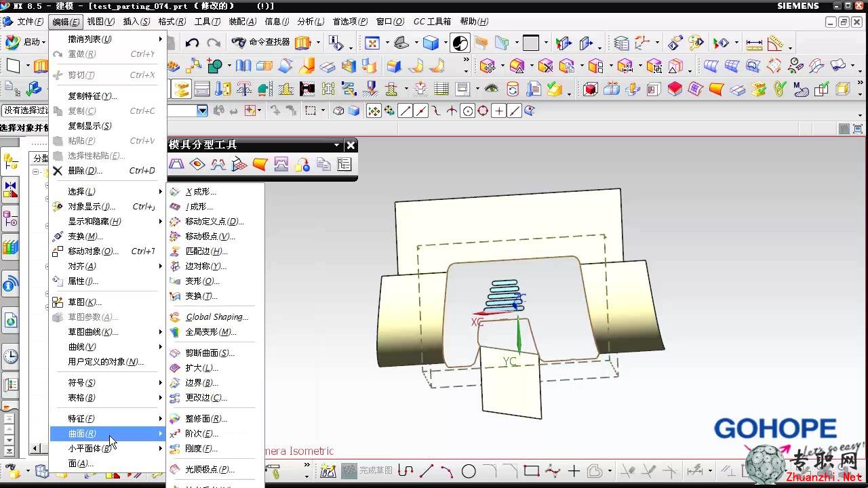Open the 视图(V) menu
The height and width of the screenshot is (488, 868).
pyautogui.click(x=101, y=22)
